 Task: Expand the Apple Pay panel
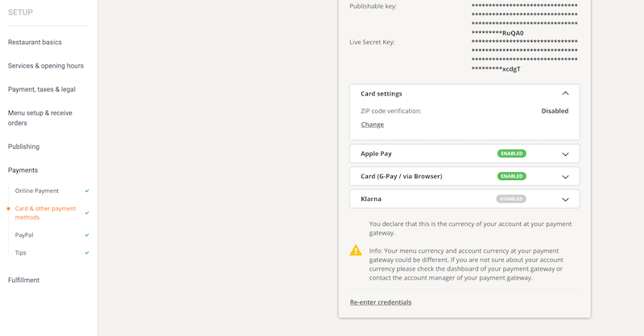click(565, 154)
